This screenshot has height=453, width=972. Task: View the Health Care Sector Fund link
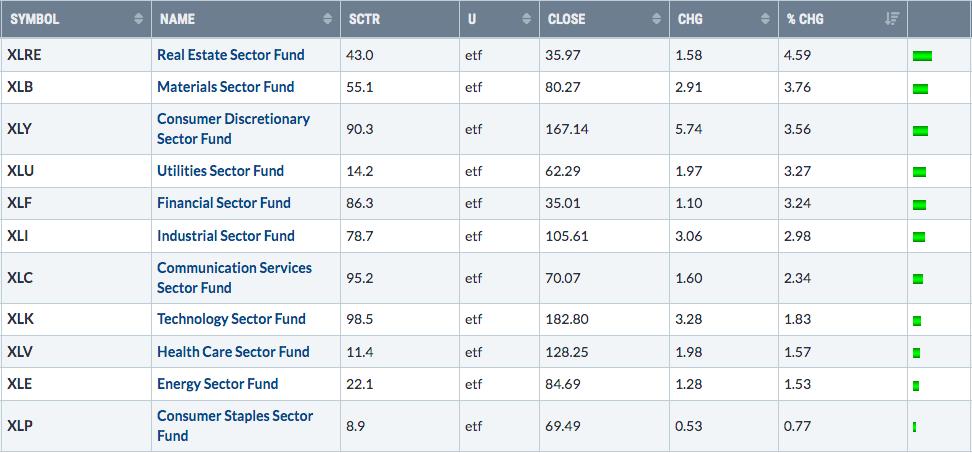pyautogui.click(x=233, y=352)
